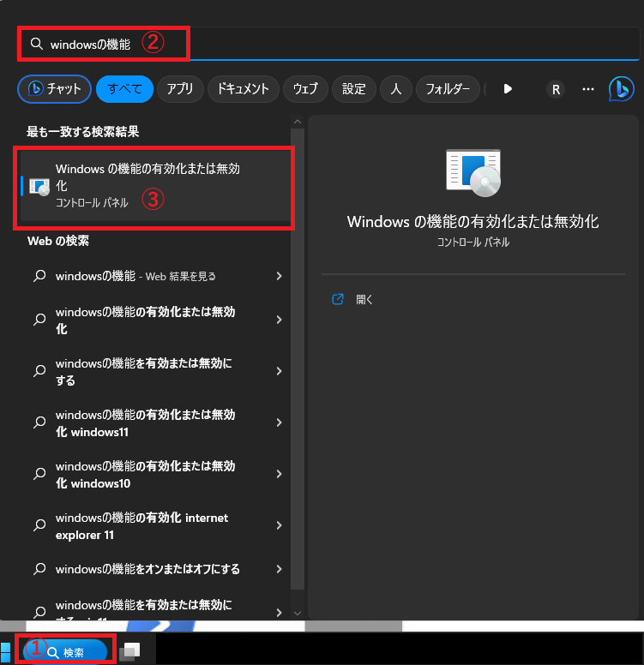Screen dimensions: 644x665
Task: Expand the chevron for the 'windows10' suggestion
Action: (279, 474)
